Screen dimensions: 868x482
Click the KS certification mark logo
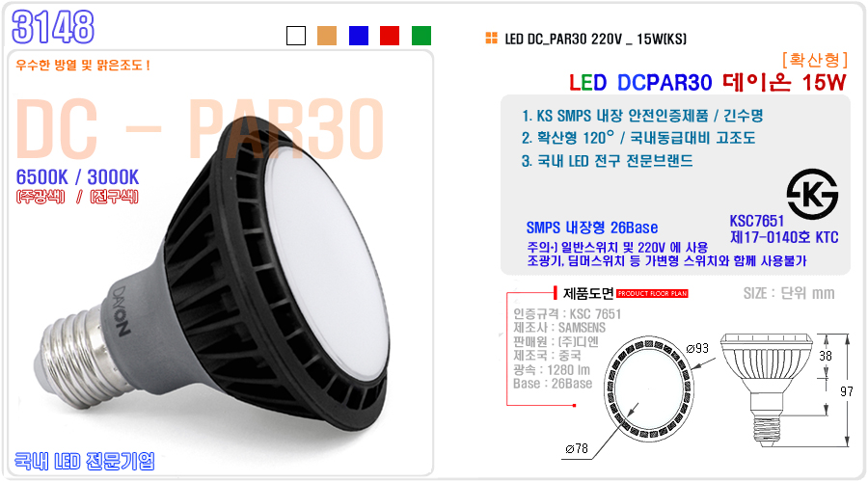tap(812, 194)
